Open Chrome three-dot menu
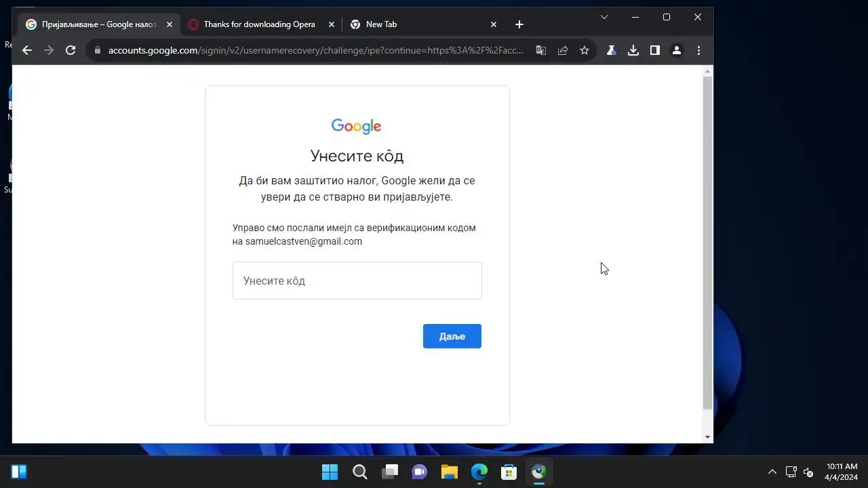 698,50
